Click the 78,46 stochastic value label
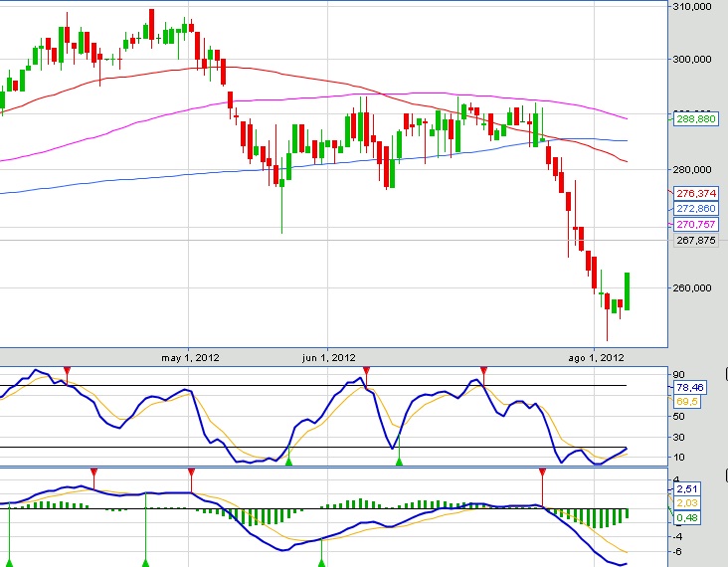Image resolution: width=728 pixels, height=567 pixels. [689, 386]
